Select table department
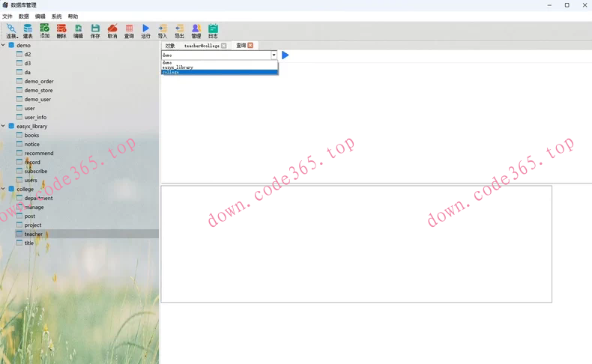 [x=38, y=198]
